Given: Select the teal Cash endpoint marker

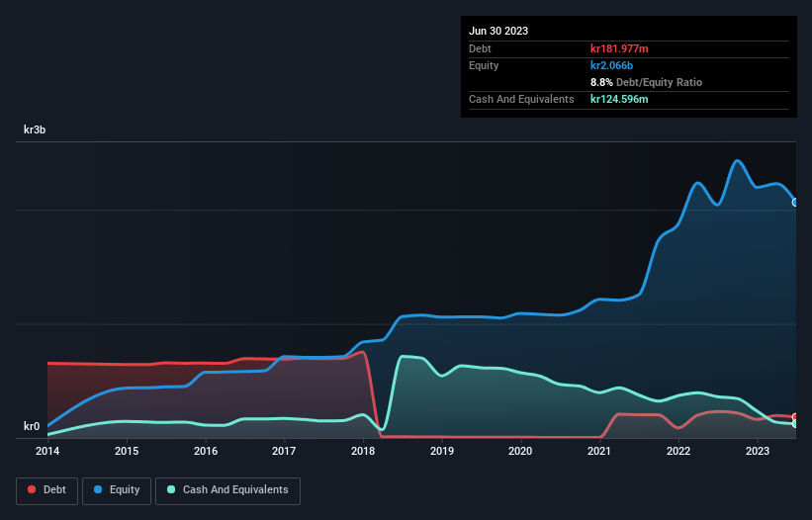Looking at the screenshot, I should [x=795, y=424].
